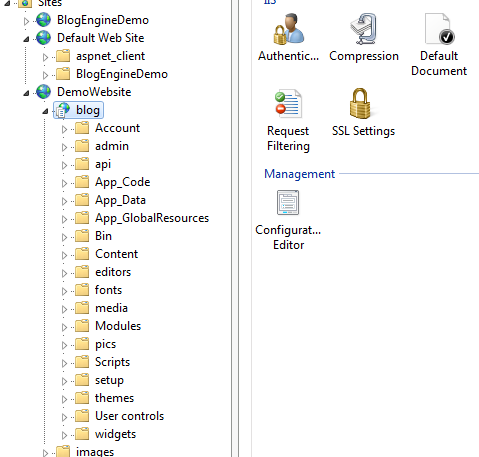Open the Default Document feature icon
479x457 pixels.
click(x=439, y=29)
